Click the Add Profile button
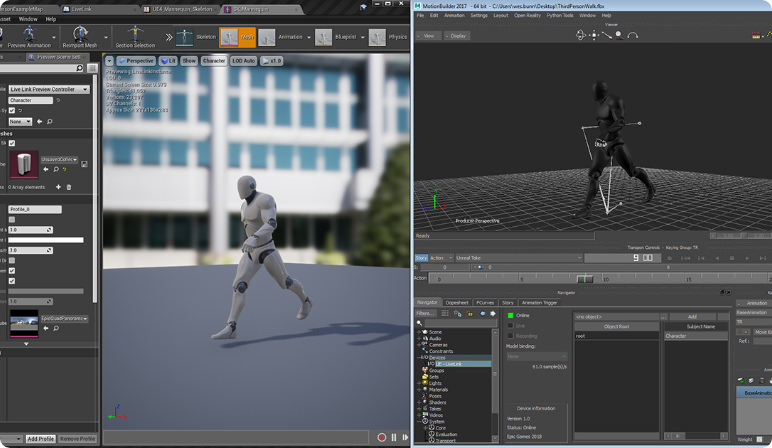The height and width of the screenshot is (448, 772). 40,439
